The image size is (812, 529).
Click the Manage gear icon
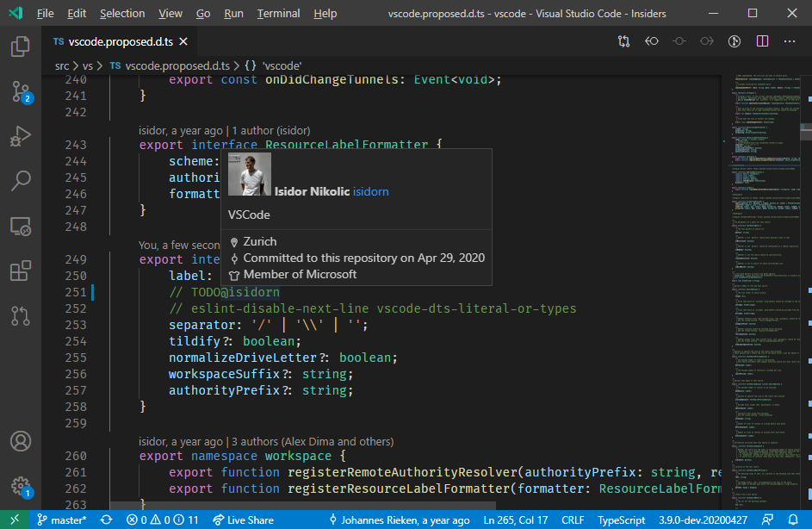pyautogui.click(x=21, y=486)
